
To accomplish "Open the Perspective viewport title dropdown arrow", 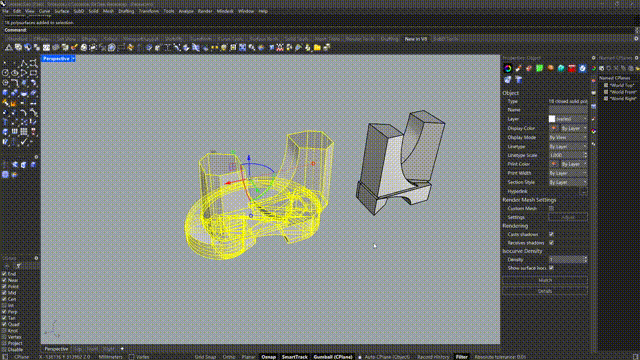I will [73, 59].
